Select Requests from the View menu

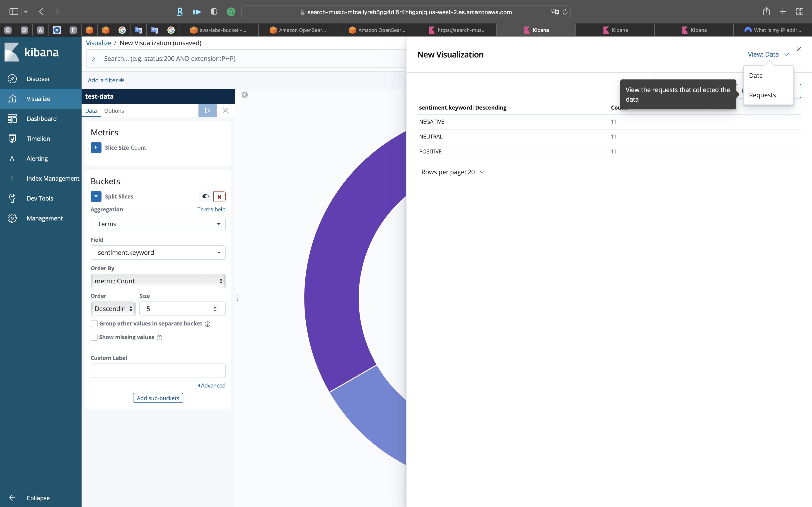(762, 95)
